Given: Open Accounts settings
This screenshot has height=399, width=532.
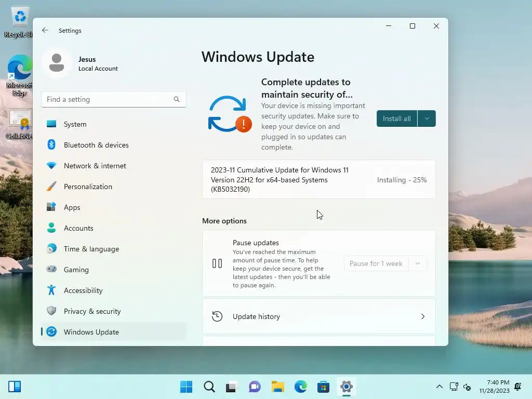Looking at the screenshot, I should [x=113, y=228].
